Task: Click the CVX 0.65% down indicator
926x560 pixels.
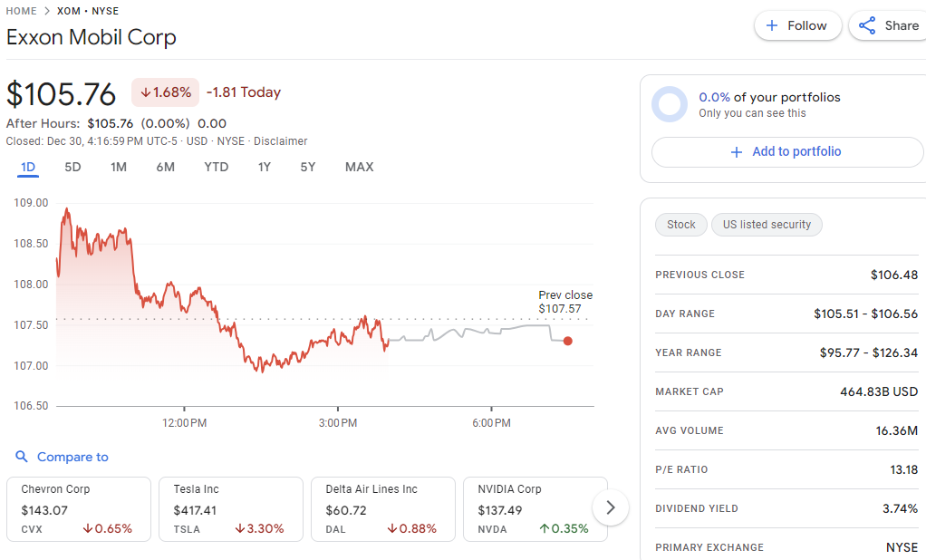Action: tap(107, 528)
